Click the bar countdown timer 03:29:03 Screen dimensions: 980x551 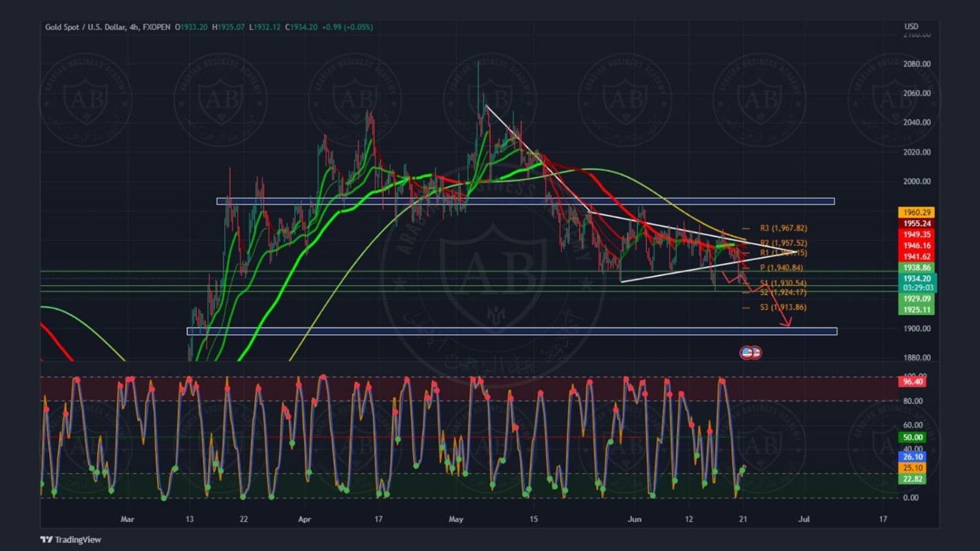pos(917,288)
